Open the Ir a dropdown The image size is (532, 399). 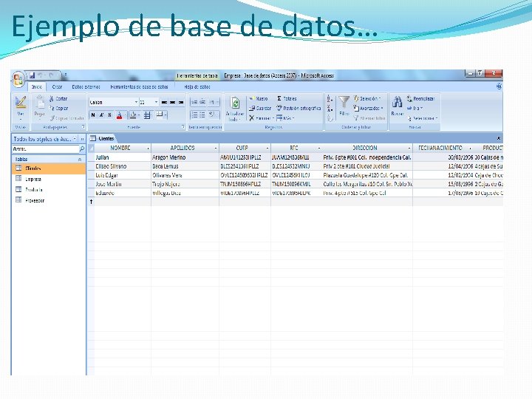[415, 108]
